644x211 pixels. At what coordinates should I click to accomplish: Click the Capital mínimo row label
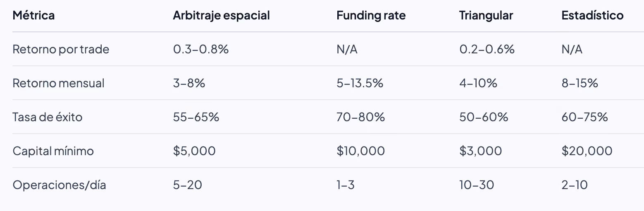53,151
